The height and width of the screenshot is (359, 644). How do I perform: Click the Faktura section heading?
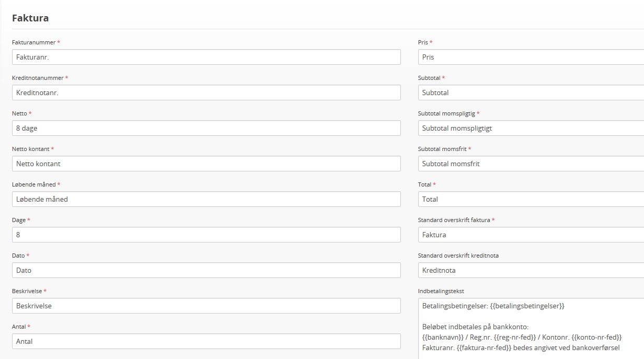30,18
